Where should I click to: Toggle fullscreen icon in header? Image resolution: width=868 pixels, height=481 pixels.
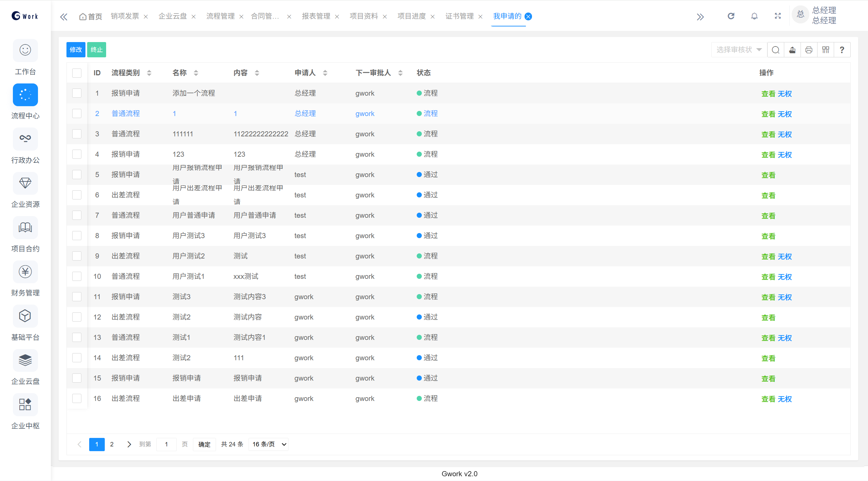pyautogui.click(x=778, y=16)
